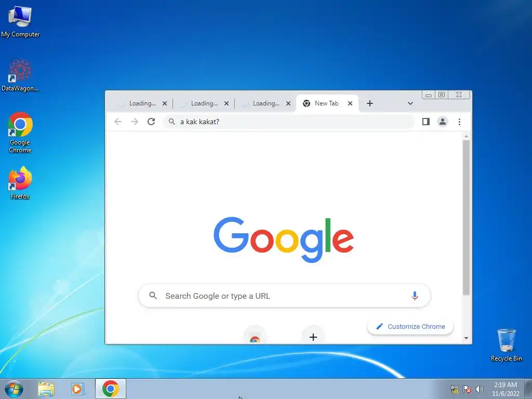Click the page scrollbar down arrow
This screenshot has width=532, height=399.
click(466, 338)
